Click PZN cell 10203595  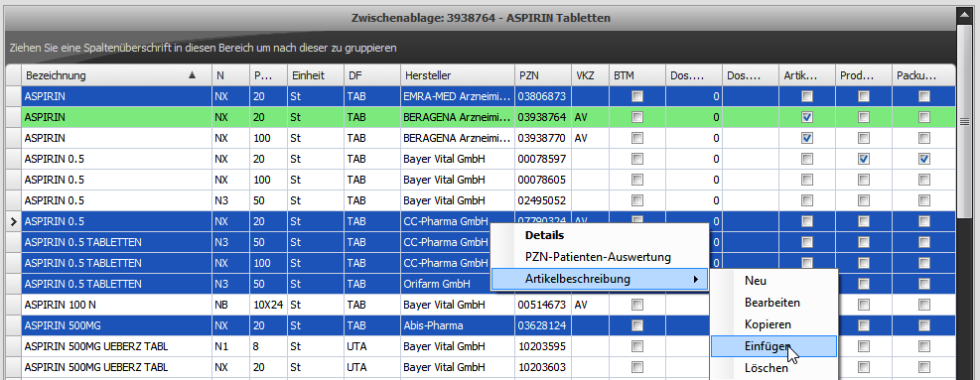point(543,345)
